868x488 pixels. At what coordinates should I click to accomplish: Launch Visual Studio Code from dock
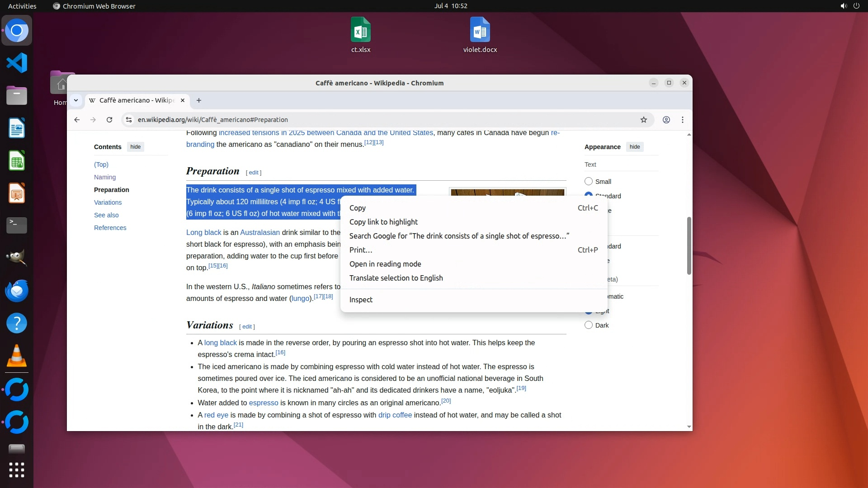17,63
